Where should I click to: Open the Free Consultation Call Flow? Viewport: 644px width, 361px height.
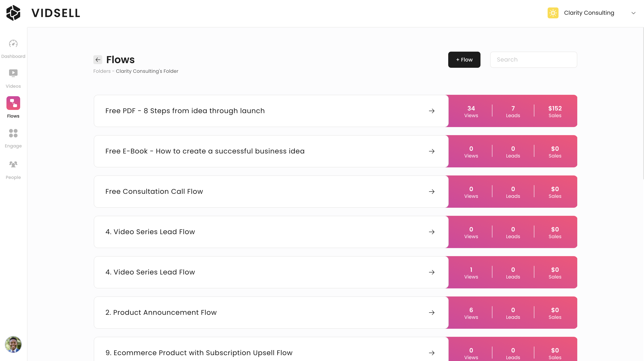154,192
